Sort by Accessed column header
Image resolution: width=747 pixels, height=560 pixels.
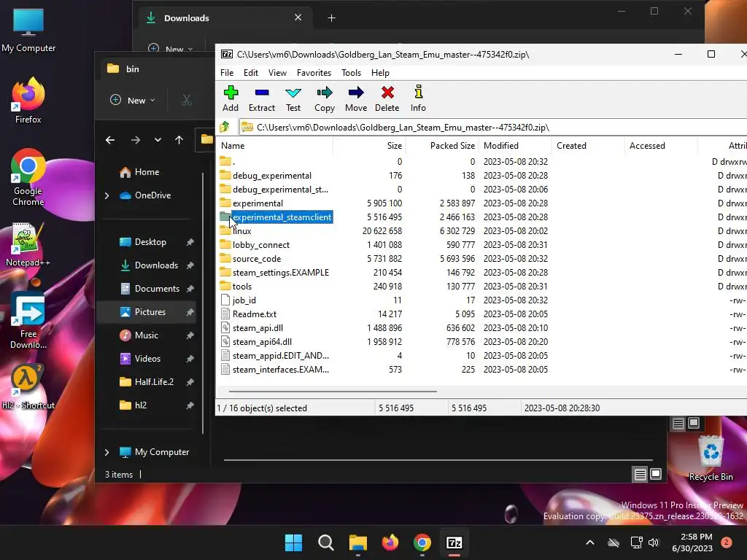660,146
